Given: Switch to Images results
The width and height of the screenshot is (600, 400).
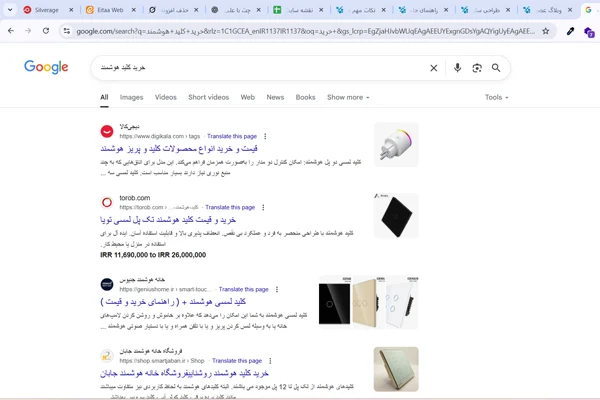Looking at the screenshot, I should pos(131,97).
